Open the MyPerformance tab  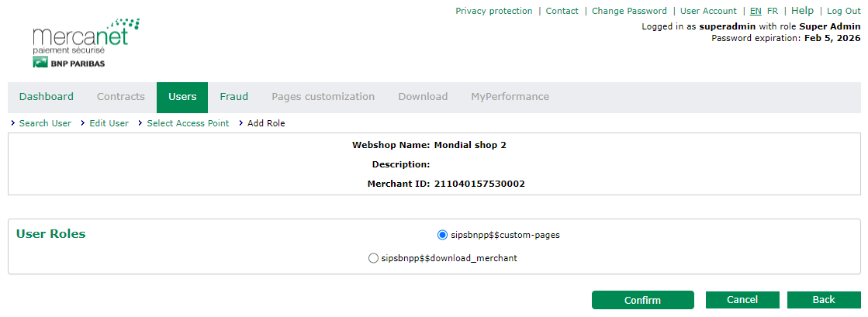[x=510, y=97]
